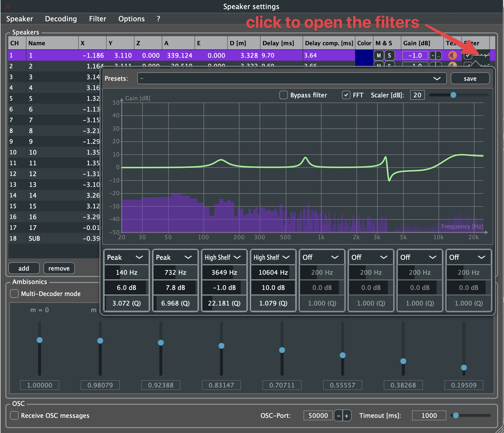This screenshot has width=504, height=433.
Task: Enable the Bypass filter checkbox
Action: [284, 95]
